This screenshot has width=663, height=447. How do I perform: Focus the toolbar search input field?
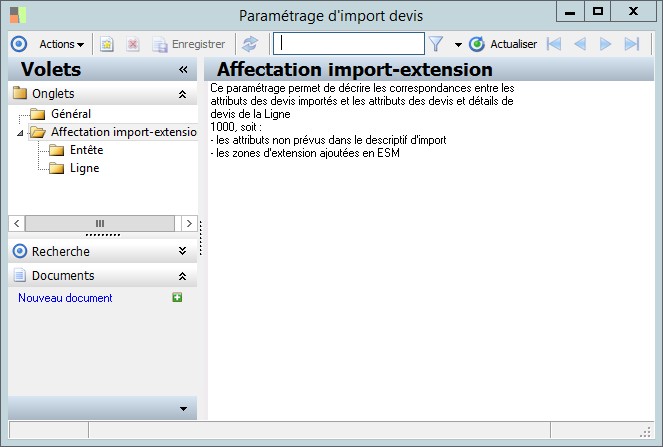click(x=349, y=44)
